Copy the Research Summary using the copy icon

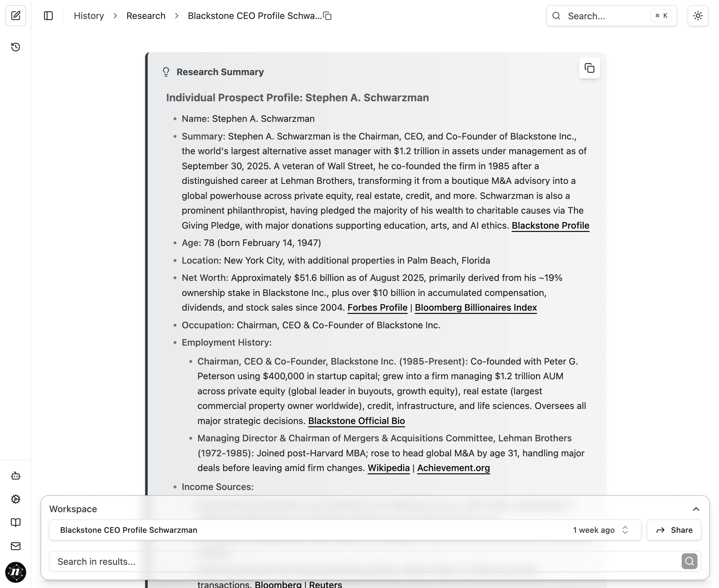(x=589, y=68)
